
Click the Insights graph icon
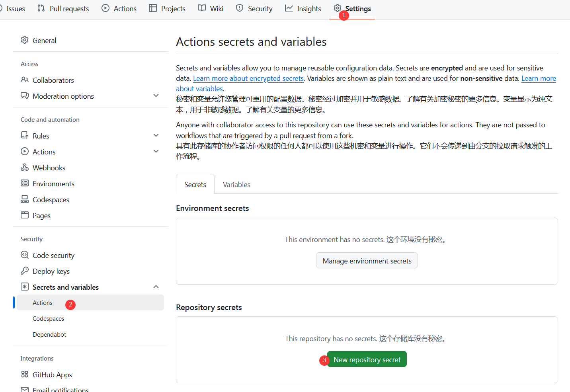click(289, 8)
